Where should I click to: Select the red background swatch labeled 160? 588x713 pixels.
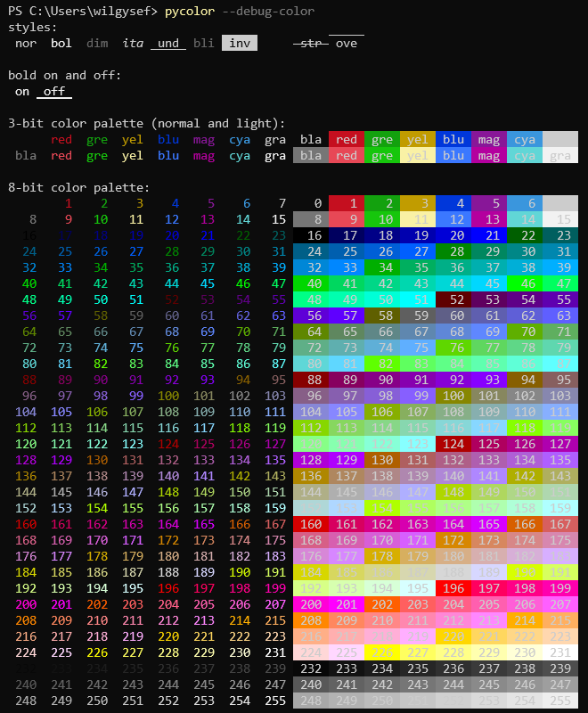[311, 524]
